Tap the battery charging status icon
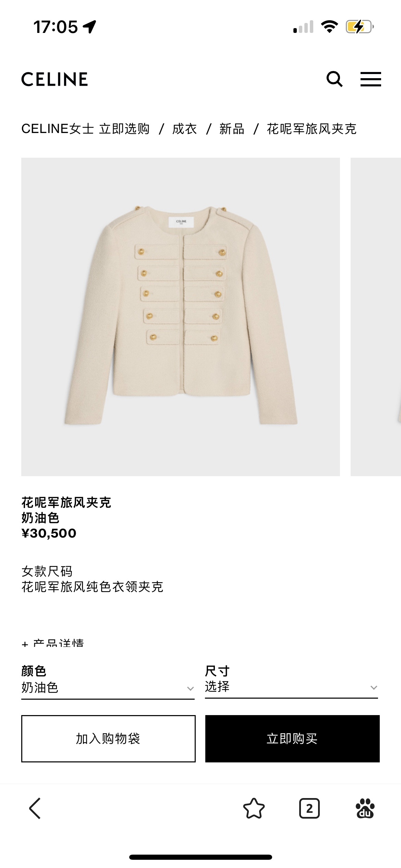This screenshot has width=401, height=868. (360, 26)
